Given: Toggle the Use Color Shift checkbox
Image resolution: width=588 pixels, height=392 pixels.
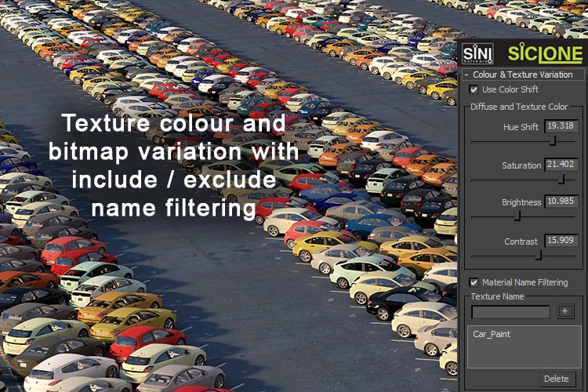Looking at the screenshot, I should 474,89.
